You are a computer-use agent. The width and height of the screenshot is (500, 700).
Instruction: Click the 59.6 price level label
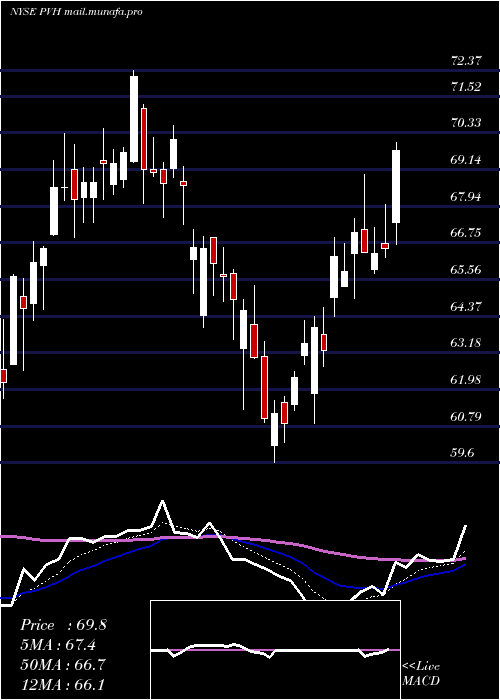(462, 453)
